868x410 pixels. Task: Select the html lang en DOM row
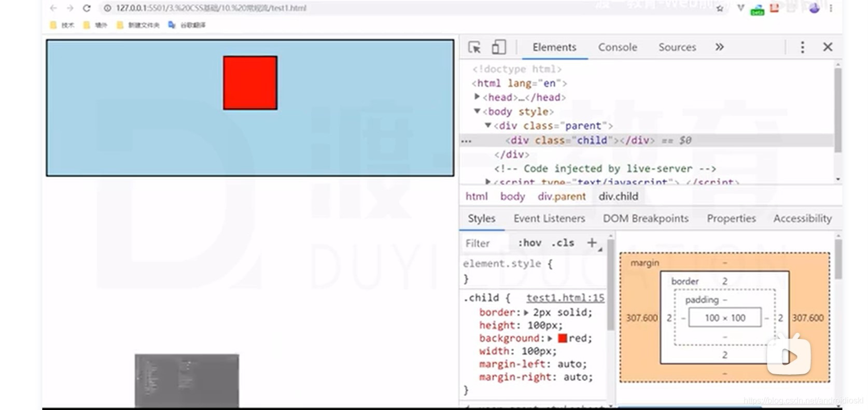(x=519, y=83)
